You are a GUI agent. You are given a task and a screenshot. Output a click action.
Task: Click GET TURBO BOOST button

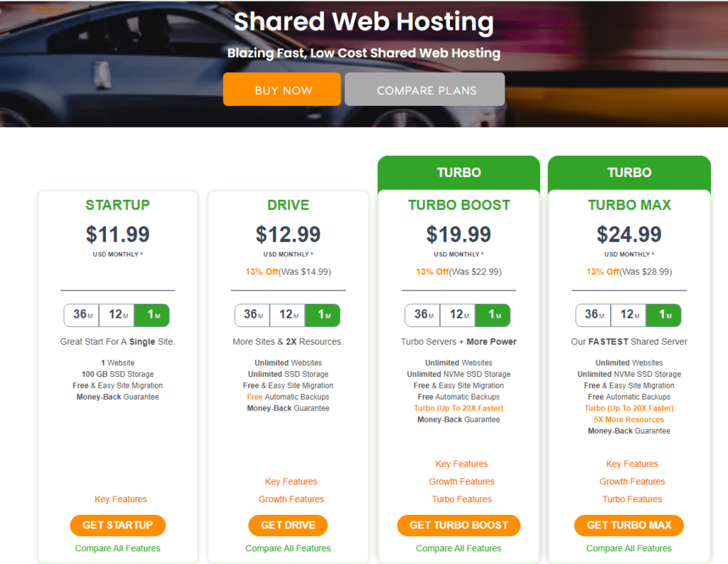pyautogui.click(x=459, y=525)
